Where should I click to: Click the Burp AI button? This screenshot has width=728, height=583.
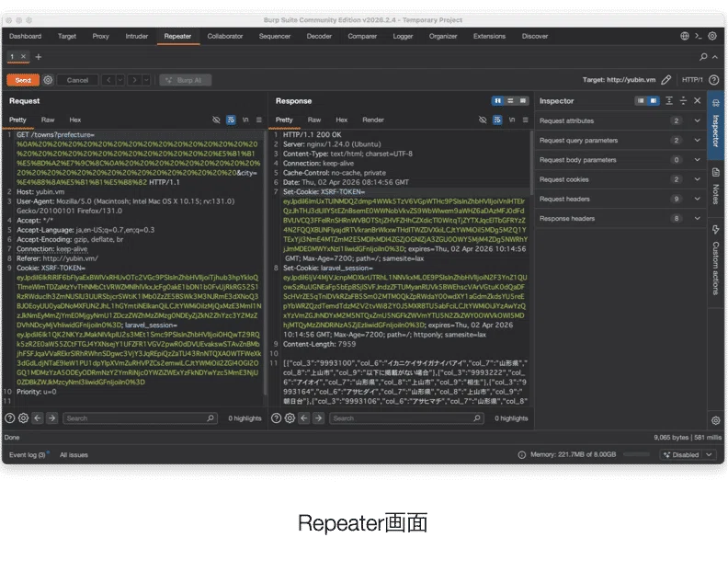click(x=186, y=80)
